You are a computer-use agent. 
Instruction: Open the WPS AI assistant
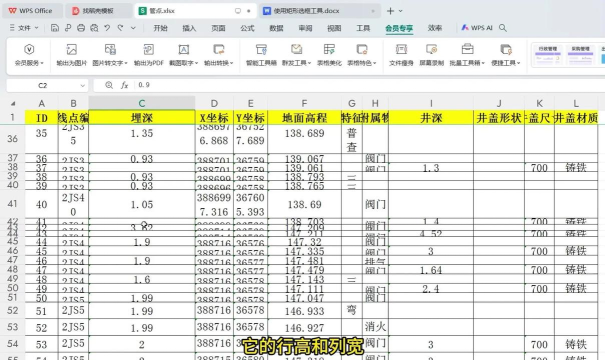(x=477, y=28)
